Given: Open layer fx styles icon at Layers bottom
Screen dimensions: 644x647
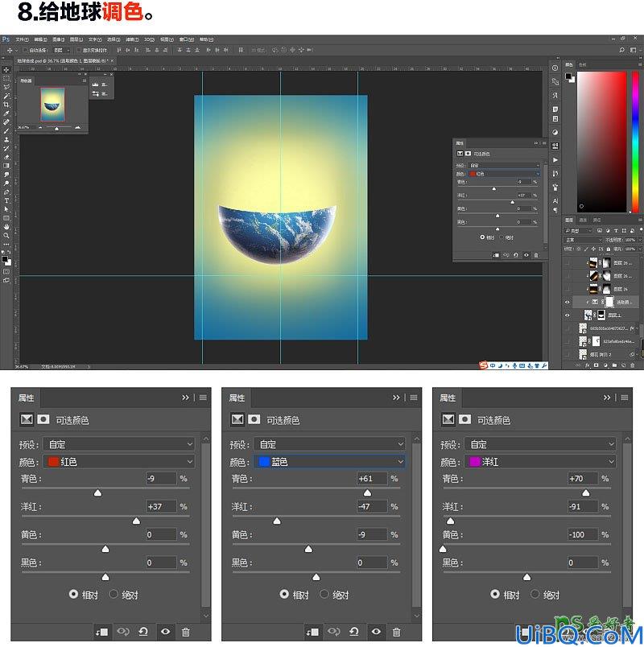Looking at the screenshot, I should pyautogui.click(x=587, y=365).
